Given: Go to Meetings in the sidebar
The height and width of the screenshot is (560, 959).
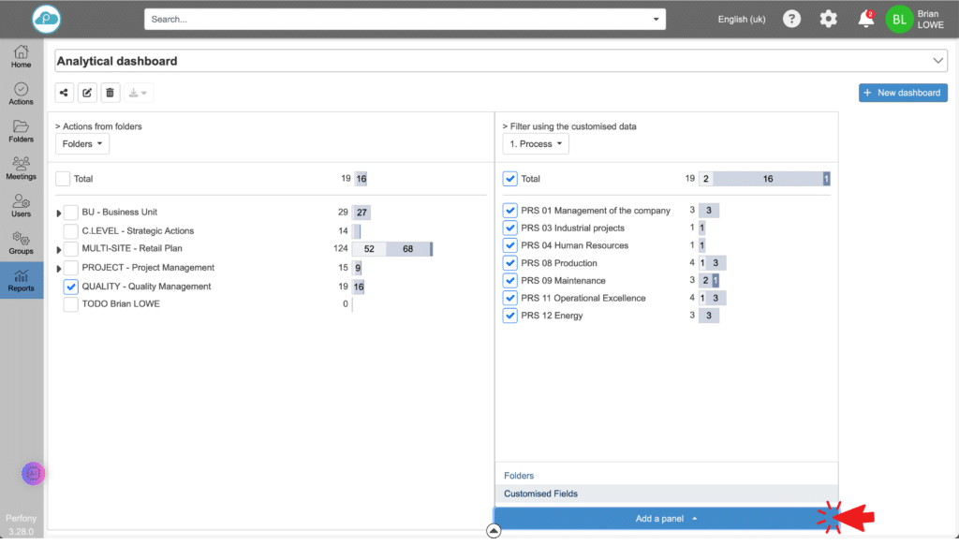Looking at the screenshot, I should 21,168.
